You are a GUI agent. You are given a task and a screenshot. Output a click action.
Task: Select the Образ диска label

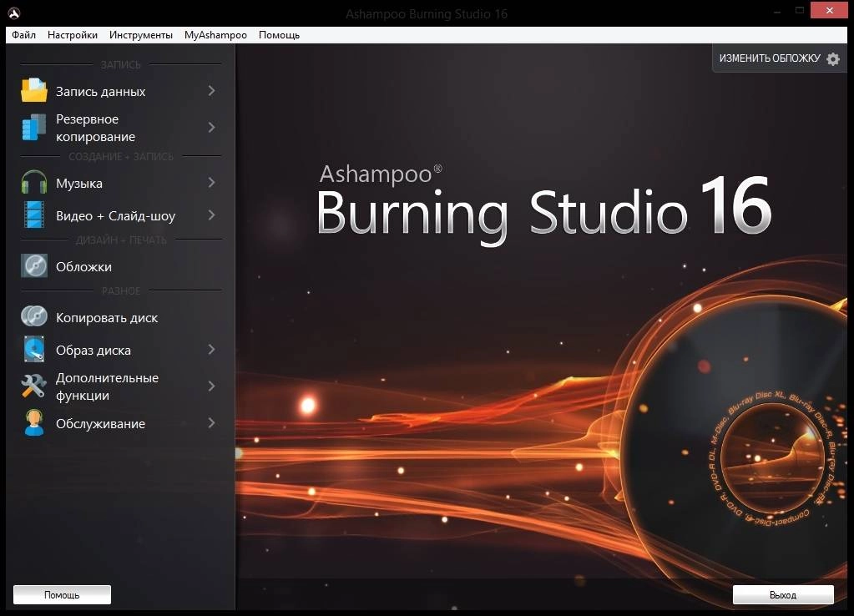[93, 351]
